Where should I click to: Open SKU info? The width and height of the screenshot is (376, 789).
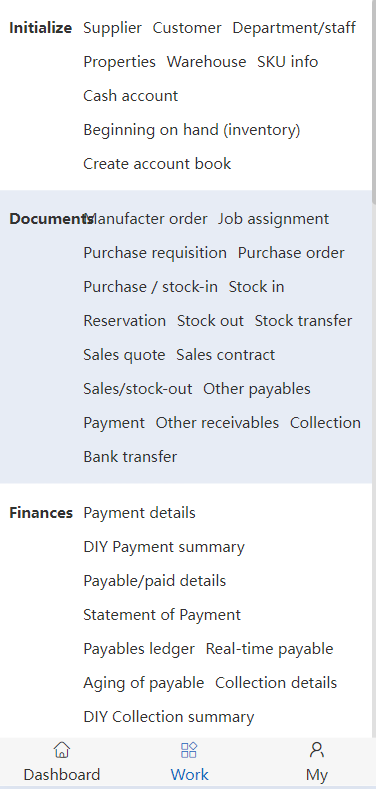click(287, 62)
